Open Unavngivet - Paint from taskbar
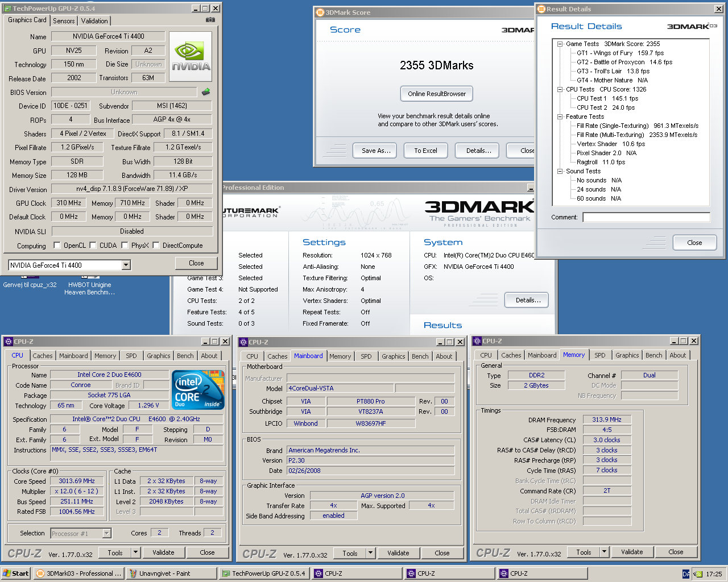 pyautogui.click(x=171, y=573)
